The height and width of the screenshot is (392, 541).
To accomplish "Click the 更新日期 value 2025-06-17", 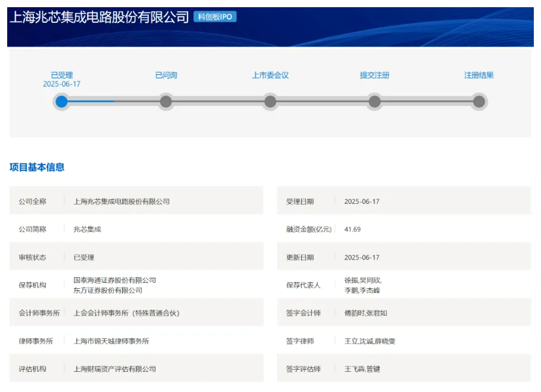I will (361, 257).
